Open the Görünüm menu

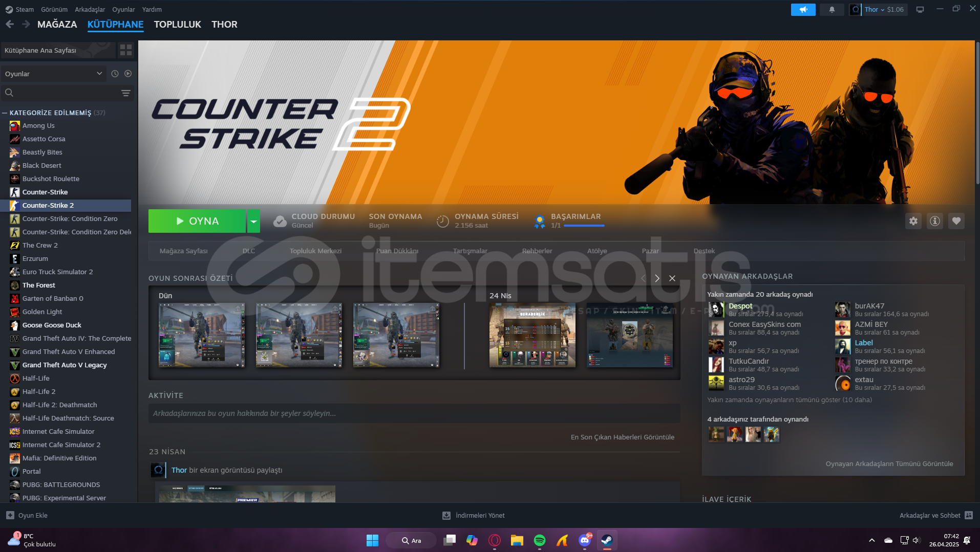[54, 9]
